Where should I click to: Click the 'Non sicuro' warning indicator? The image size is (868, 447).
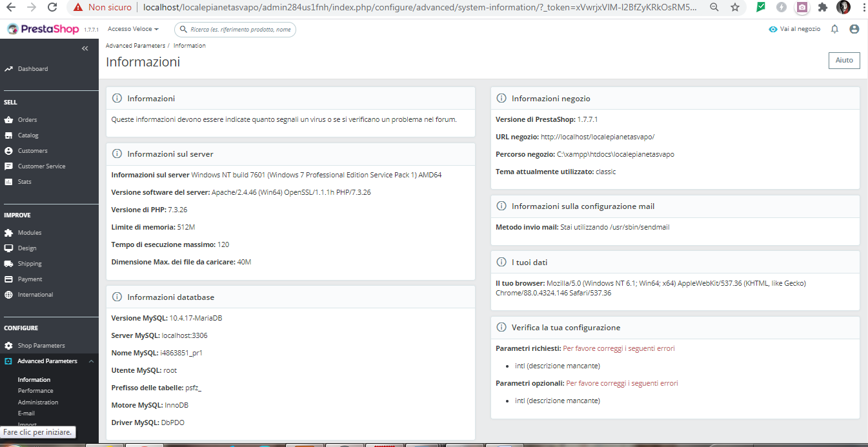(x=103, y=8)
